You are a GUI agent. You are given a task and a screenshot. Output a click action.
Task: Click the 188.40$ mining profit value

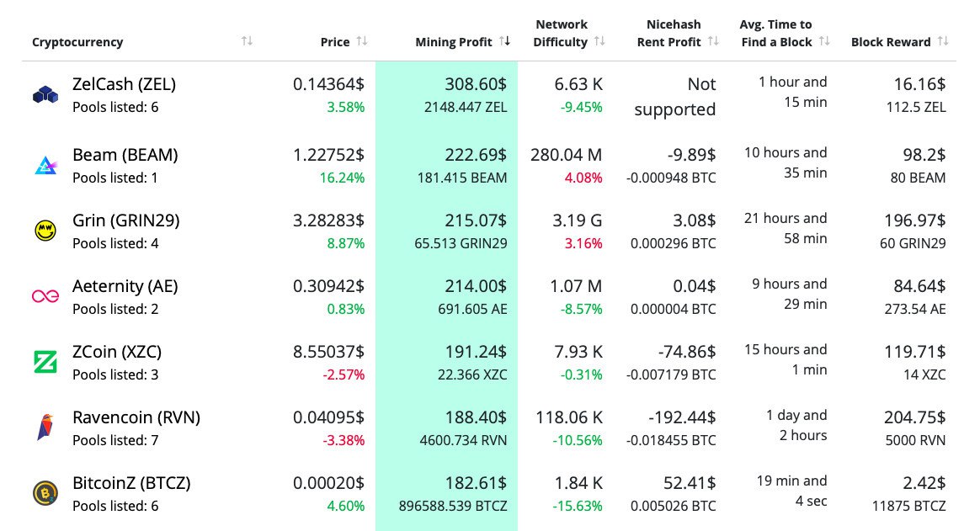[476, 417]
